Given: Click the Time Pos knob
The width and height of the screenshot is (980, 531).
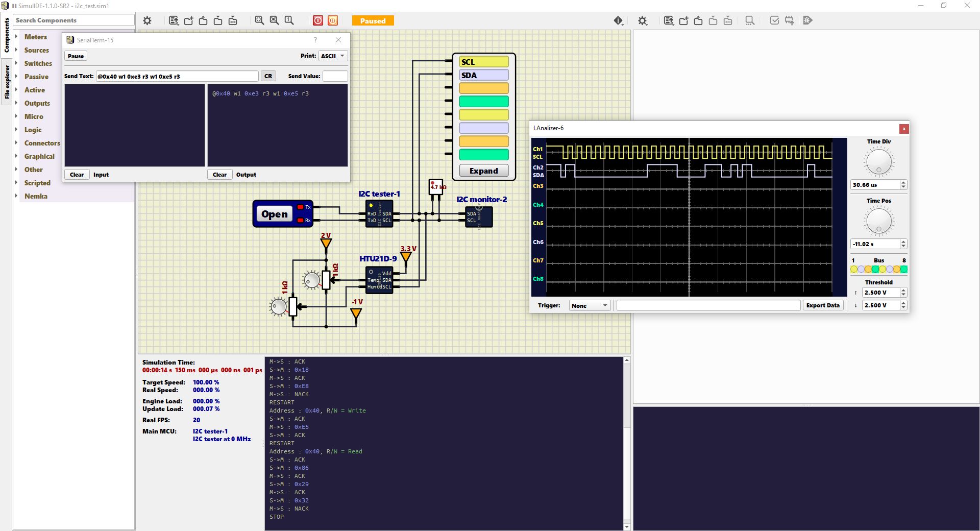Looking at the screenshot, I should [879, 222].
